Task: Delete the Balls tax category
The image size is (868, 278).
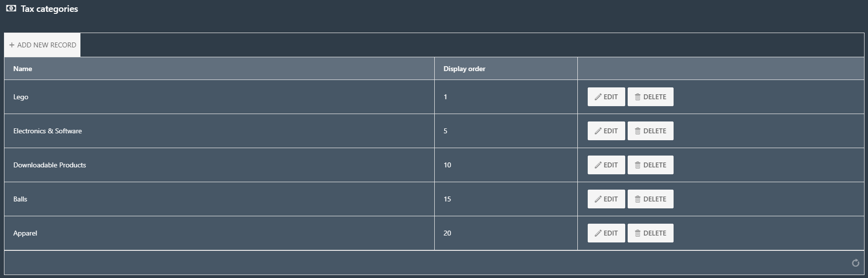Action: 650,199
